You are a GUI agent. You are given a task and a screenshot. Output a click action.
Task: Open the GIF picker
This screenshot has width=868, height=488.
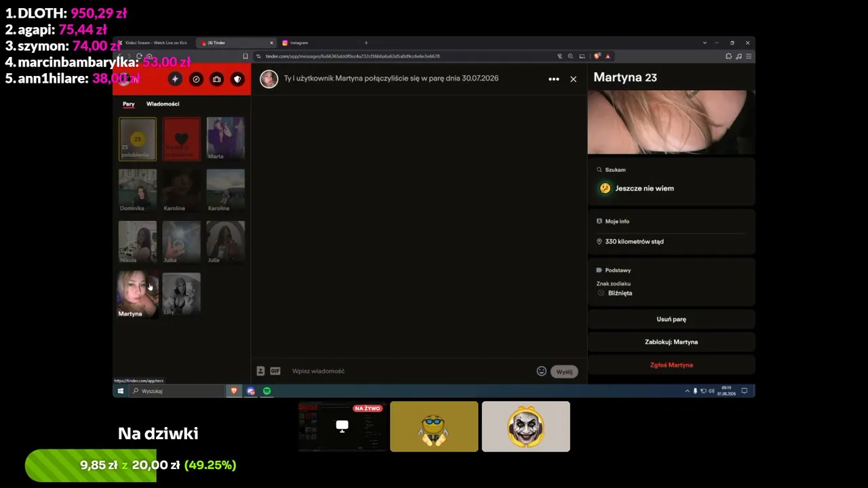click(275, 371)
